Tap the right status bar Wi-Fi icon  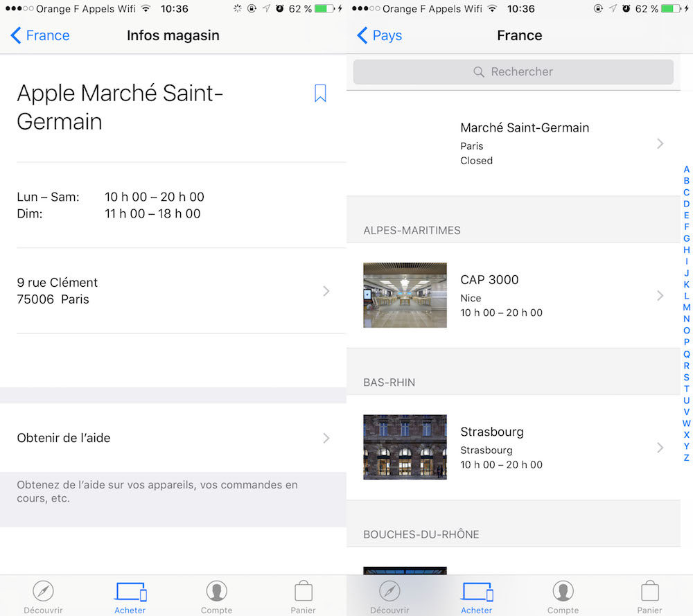[x=492, y=8]
